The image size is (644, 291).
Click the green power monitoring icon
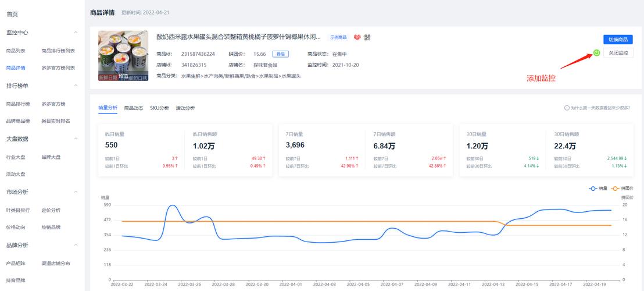tap(597, 53)
